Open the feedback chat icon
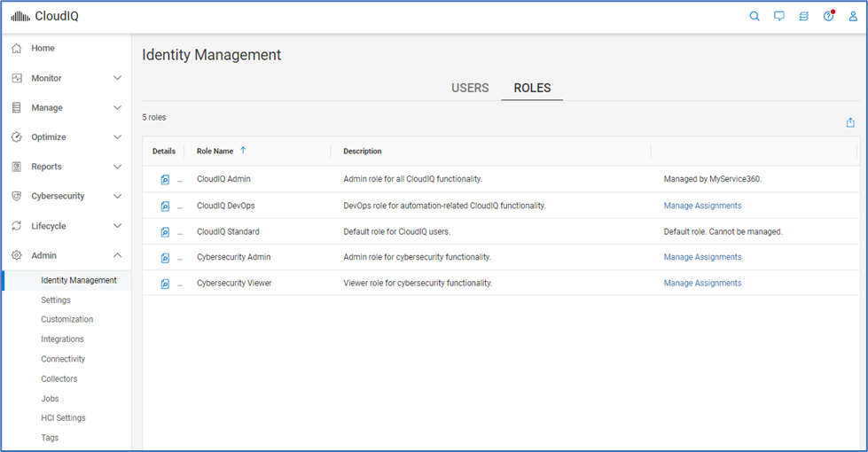Image resolution: width=868 pixels, height=452 pixels. (779, 16)
